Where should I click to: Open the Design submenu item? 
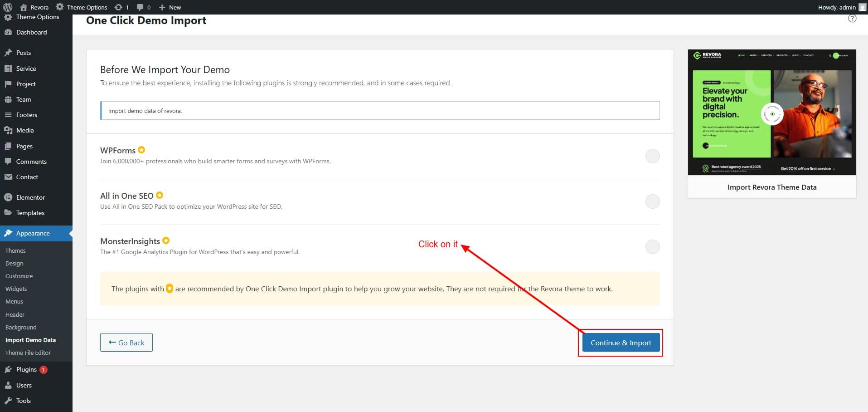click(15, 263)
